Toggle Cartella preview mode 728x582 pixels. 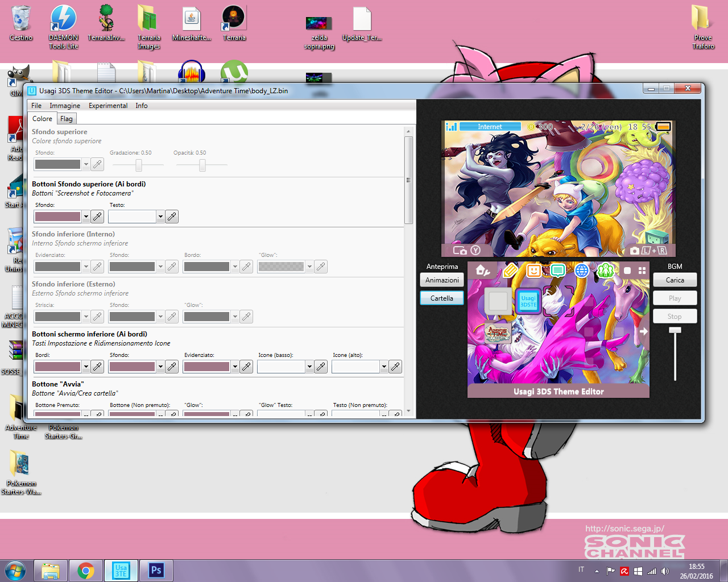(442, 298)
